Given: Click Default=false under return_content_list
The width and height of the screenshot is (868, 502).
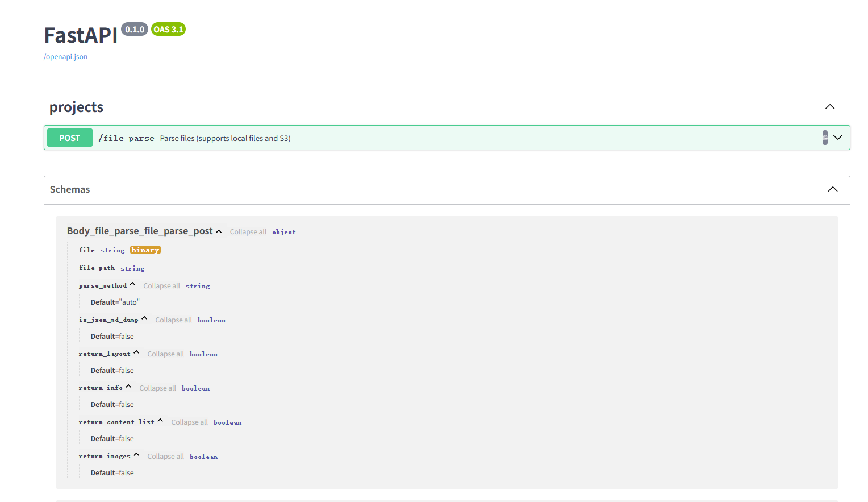Looking at the screenshot, I should [112, 439].
